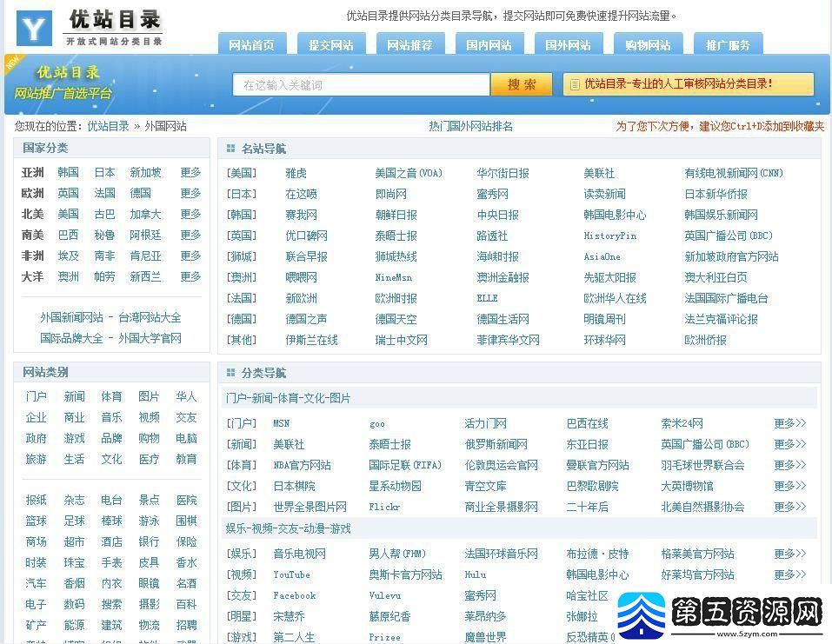
Task: Open 新加坡政府官方网站 link
Action: (732, 256)
